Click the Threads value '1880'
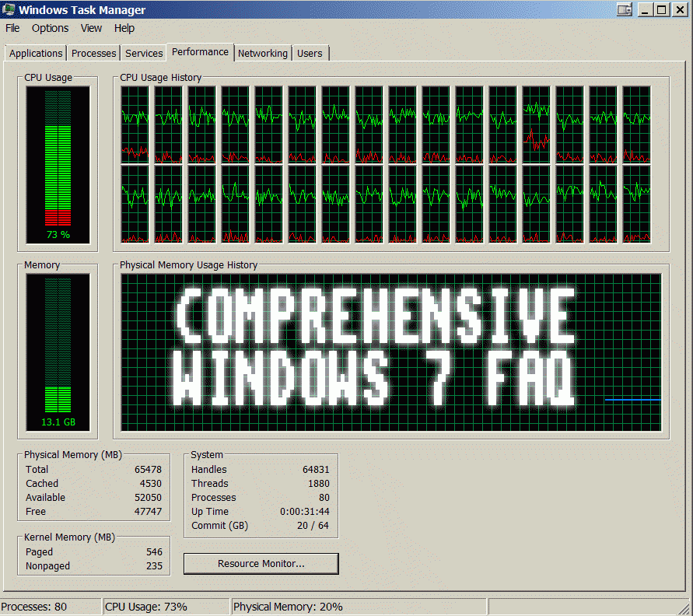 [319, 484]
